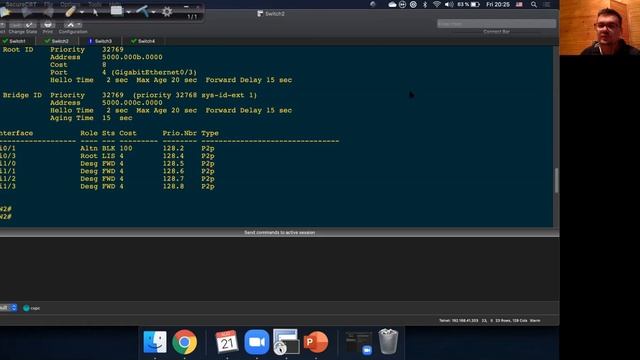640x360 pixels.
Task: Click the Prio.Nbr value 128.8
Action: point(173,187)
